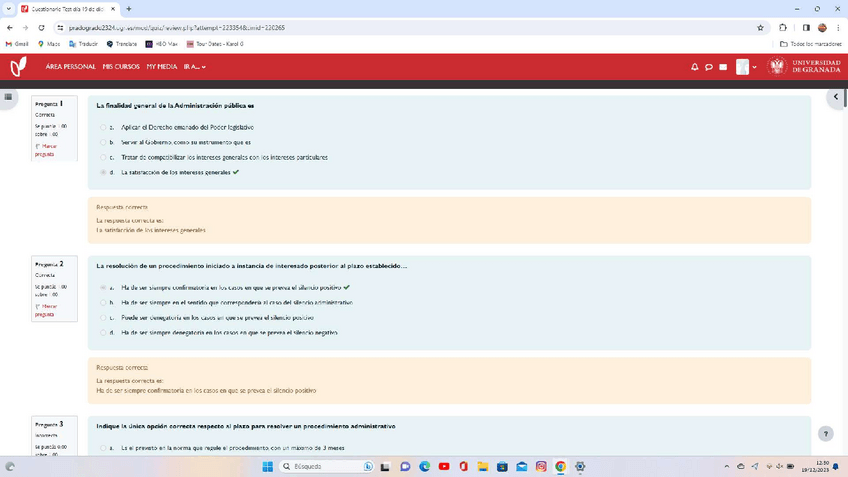The width and height of the screenshot is (848, 477).
Task: Open ÁREA PERSONAL link
Action: (x=71, y=67)
